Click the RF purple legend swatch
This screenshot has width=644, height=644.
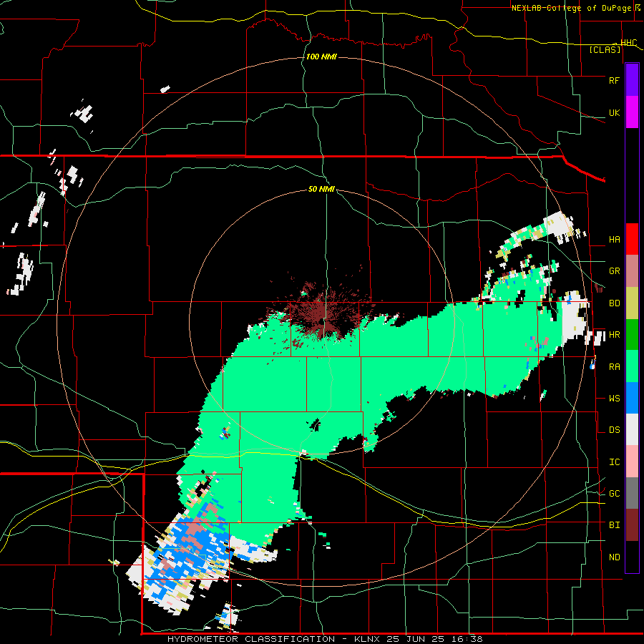point(632,80)
